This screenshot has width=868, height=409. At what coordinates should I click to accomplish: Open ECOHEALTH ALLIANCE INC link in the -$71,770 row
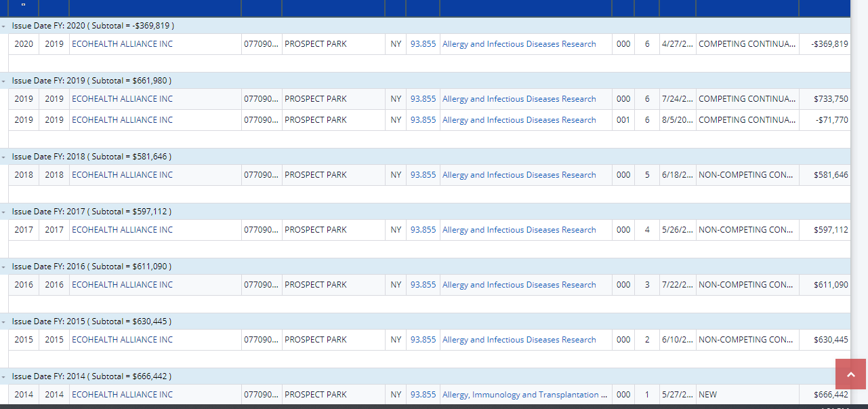tap(122, 120)
